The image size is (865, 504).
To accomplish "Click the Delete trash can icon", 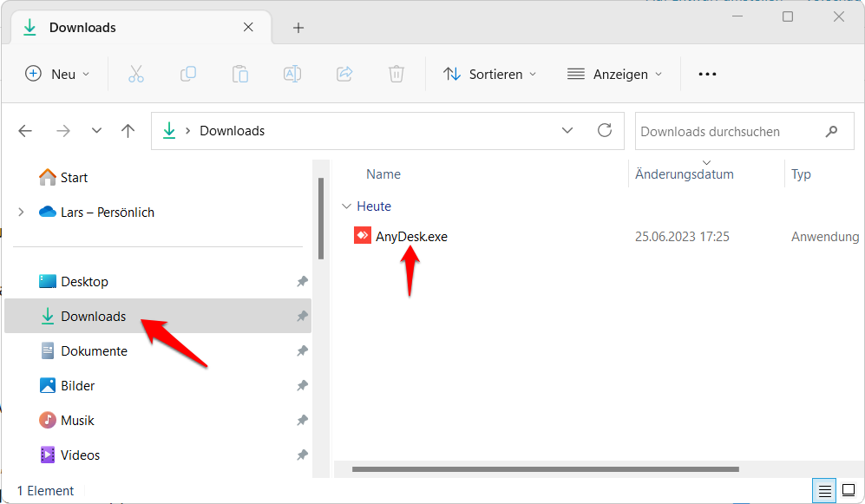I will (396, 74).
